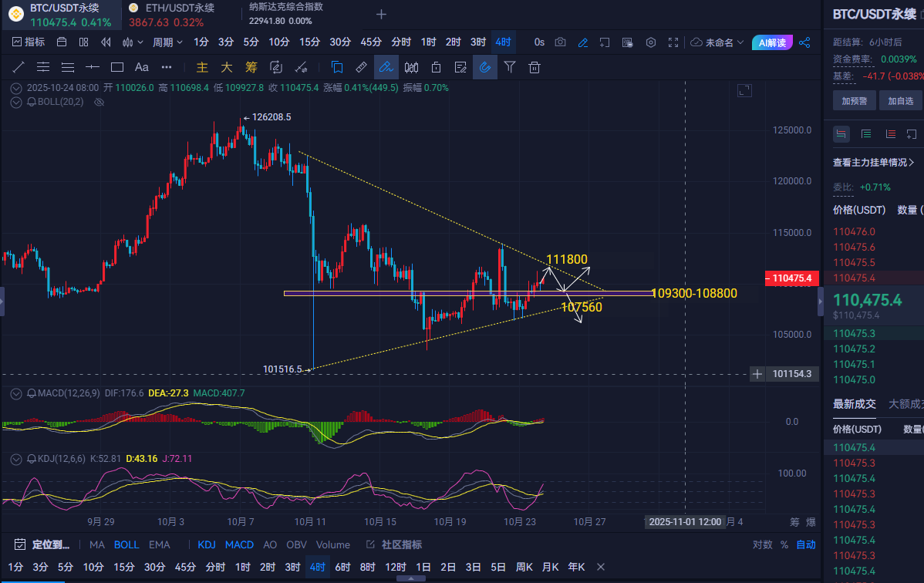924x583 pixels.
Task: Select 1日 timeframe in bottom bar
Action: [x=423, y=567]
